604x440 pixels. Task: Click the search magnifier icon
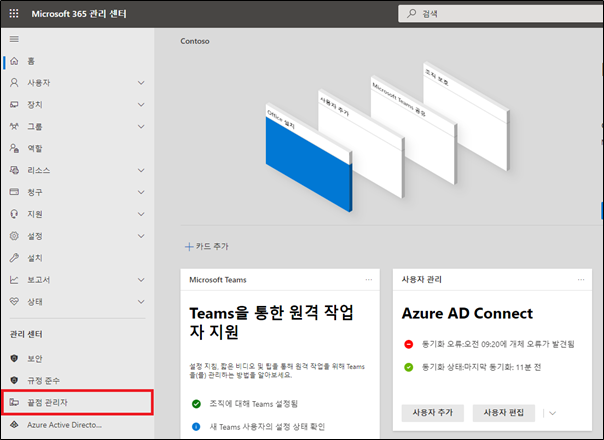pyautogui.click(x=412, y=13)
